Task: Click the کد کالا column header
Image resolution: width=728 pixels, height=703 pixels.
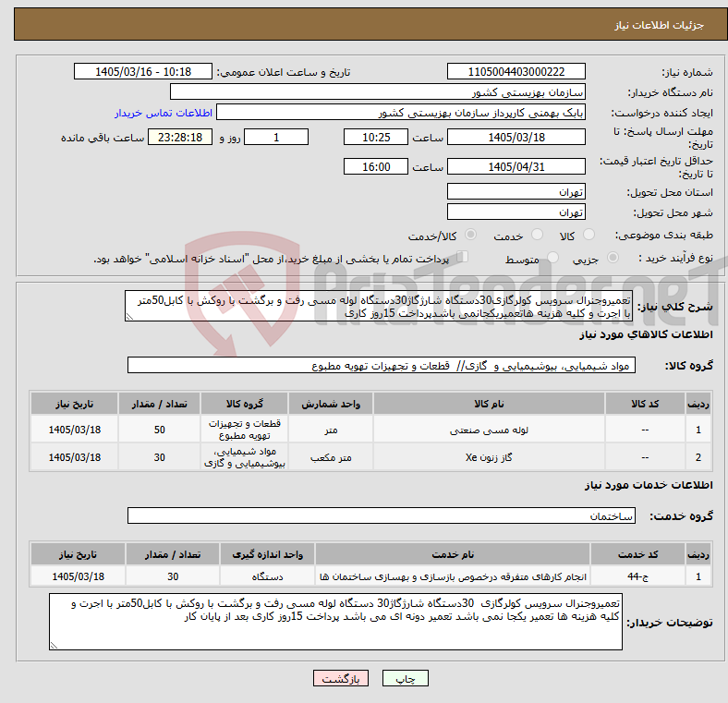Action: click(645, 404)
